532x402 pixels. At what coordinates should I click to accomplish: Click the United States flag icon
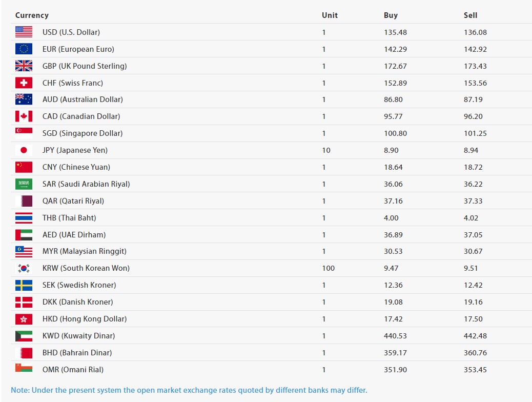24,32
